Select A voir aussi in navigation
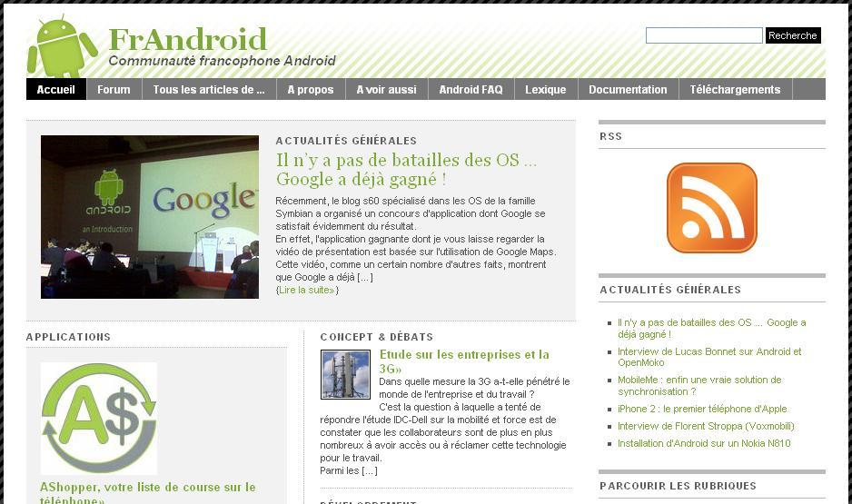The width and height of the screenshot is (852, 504). coord(387,90)
